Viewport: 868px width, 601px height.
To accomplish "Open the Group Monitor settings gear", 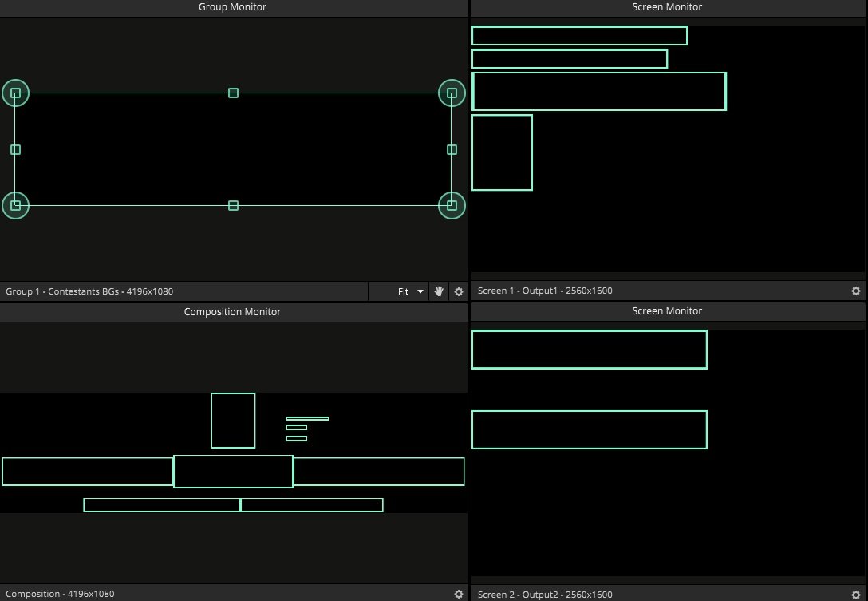I will (x=458, y=291).
